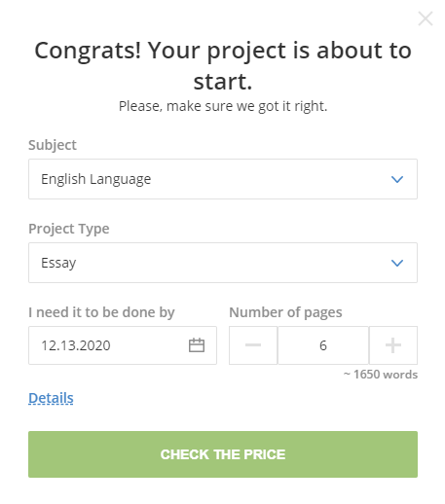The image size is (445, 504).
Task: Click the Number of pages label
Action: (285, 312)
